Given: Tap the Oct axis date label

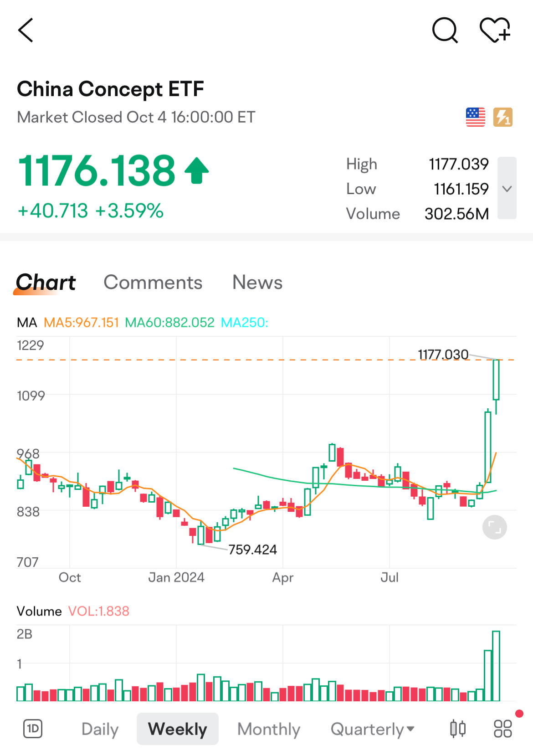Looking at the screenshot, I should tap(70, 577).
